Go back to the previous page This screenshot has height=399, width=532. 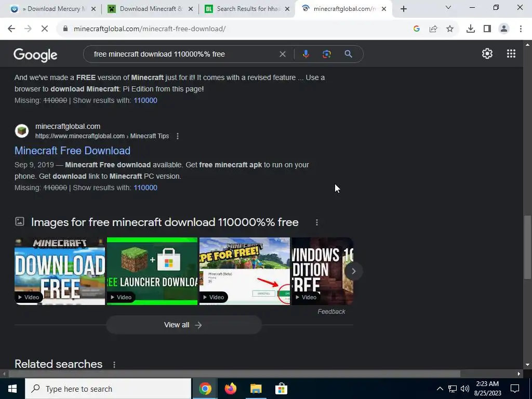coord(11,29)
